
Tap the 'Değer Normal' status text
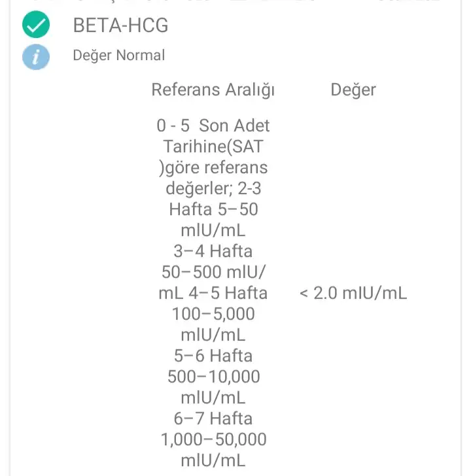pyautogui.click(x=119, y=56)
